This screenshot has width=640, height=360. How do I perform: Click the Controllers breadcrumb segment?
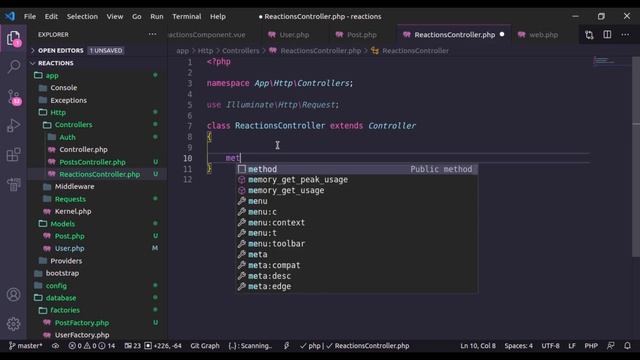pyautogui.click(x=240, y=51)
